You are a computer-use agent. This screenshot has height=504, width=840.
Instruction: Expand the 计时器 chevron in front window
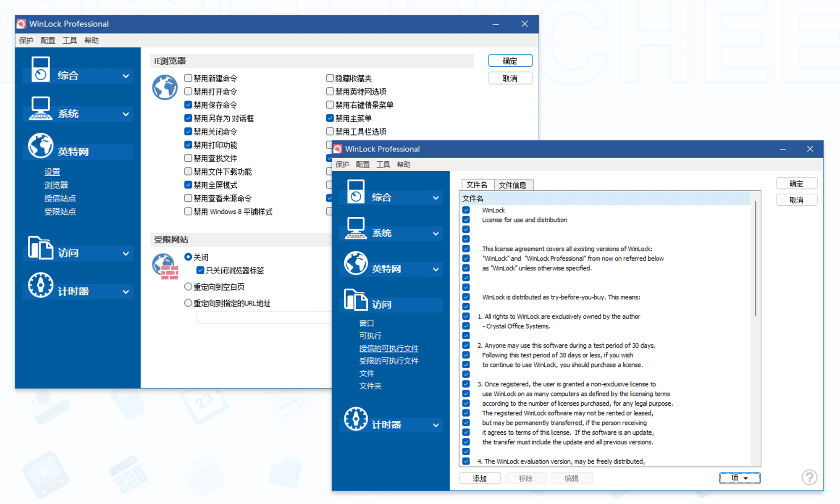point(436,425)
